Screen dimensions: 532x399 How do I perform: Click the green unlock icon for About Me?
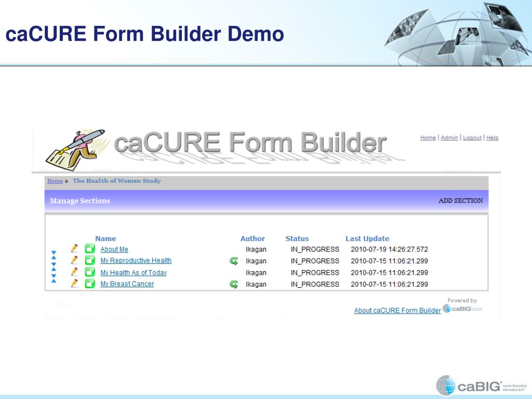(x=90, y=249)
